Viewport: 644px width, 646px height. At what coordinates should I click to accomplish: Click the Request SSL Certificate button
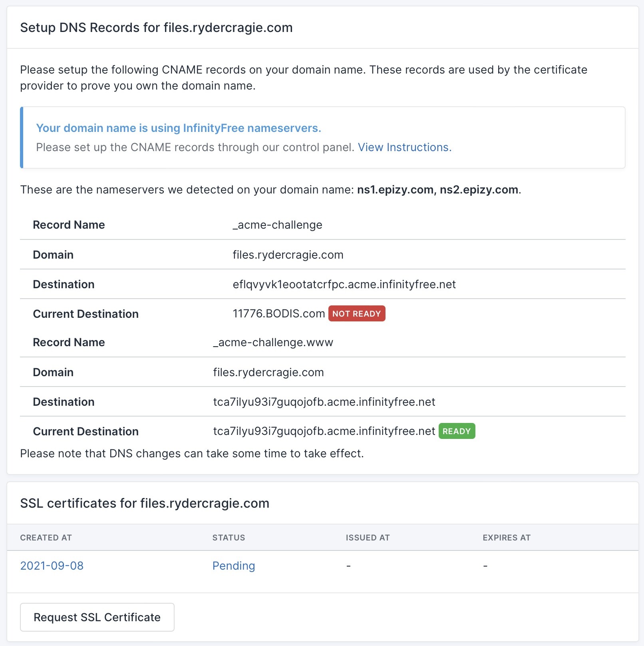[x=97, y=617]
